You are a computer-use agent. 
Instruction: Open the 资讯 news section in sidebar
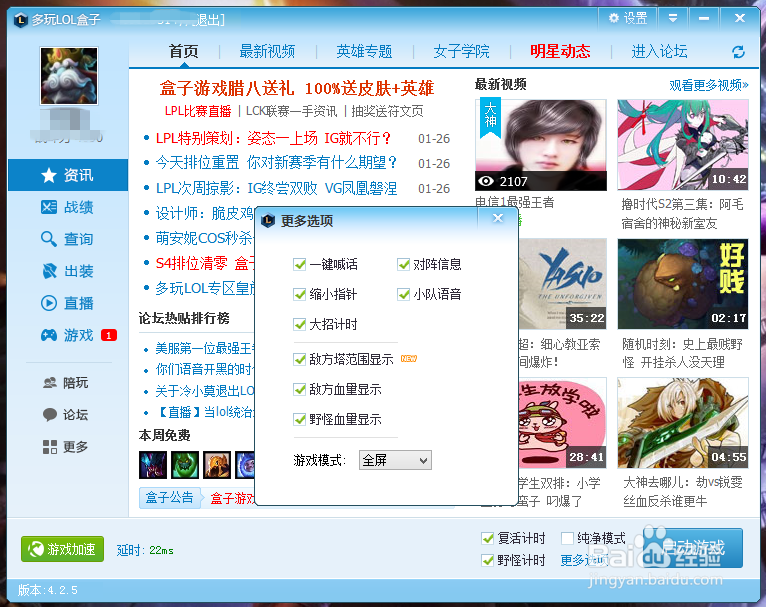[x=68, y=175]
